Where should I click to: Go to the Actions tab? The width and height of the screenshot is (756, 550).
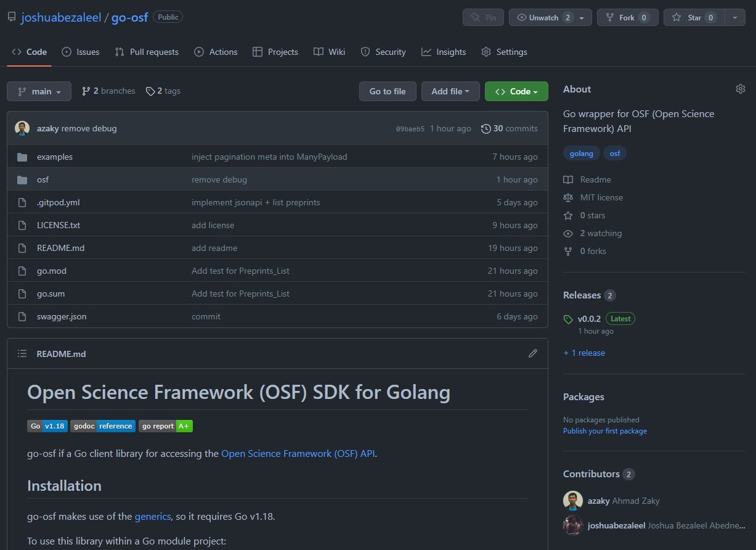(x=216, y=52)
